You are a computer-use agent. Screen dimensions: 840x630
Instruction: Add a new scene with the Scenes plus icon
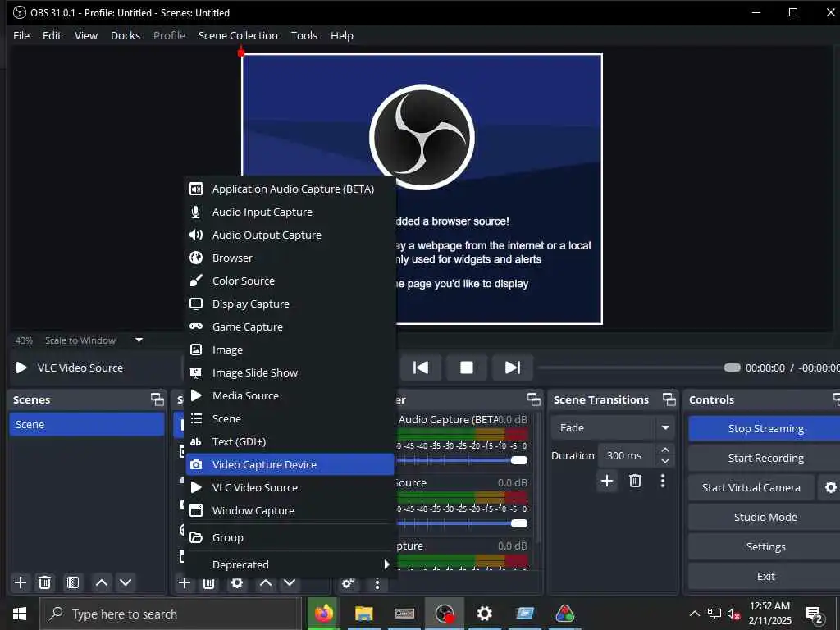(x=21, y=582)
